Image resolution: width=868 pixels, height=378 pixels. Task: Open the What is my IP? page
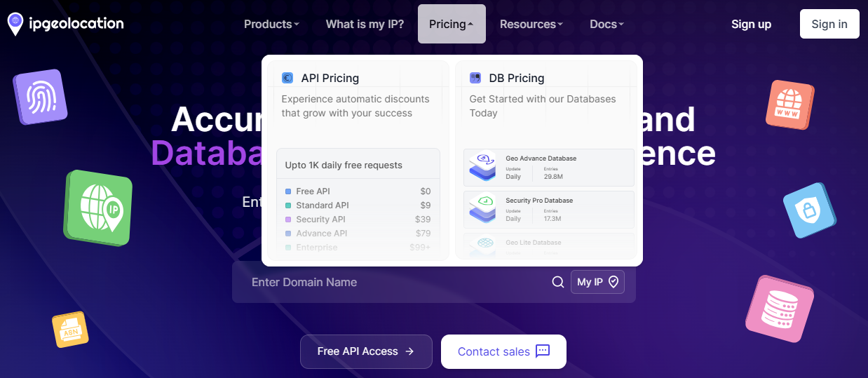click(365, 24)
